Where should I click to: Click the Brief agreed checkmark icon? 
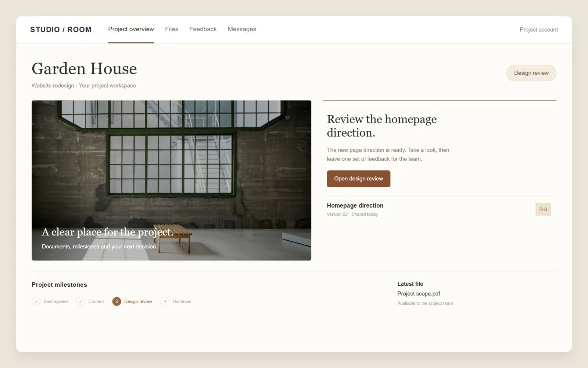tap(36, 301)
